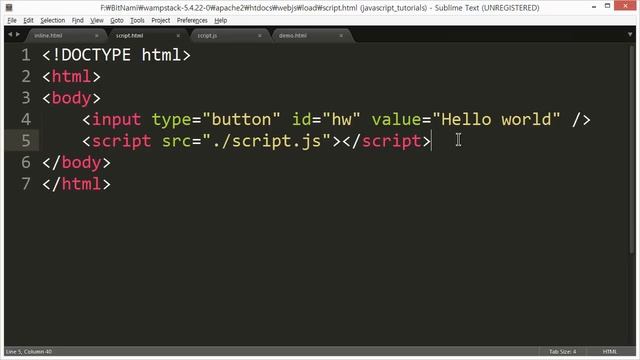Click the Sublime Text window icon
The image size is (640, 360).
(x=9, y=7)
